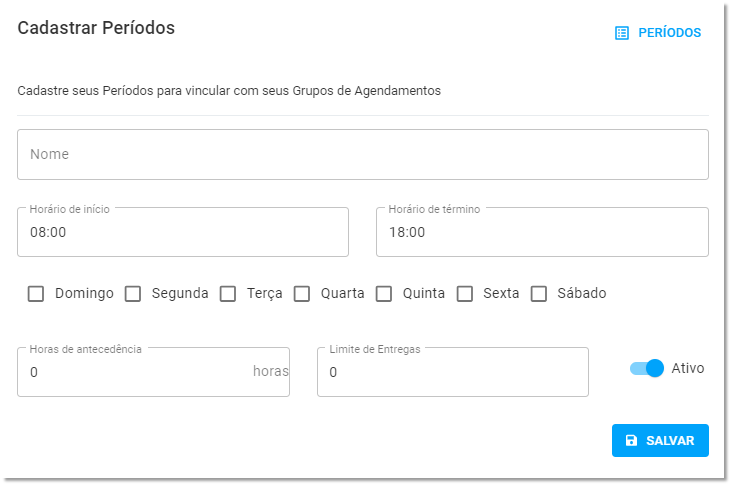Mark the Quinta checkbox
Image resolution: width=731 pixels, height=485 pixels.
pyautogui.click(x=384, y=294)
